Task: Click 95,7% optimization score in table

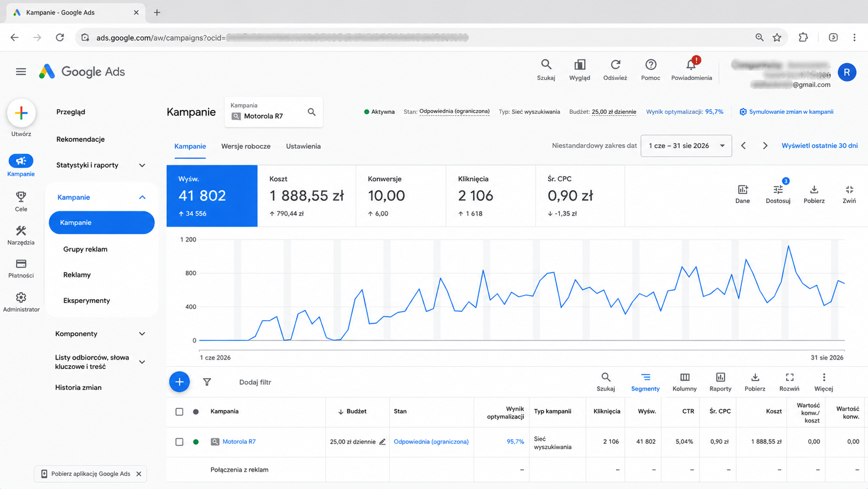Action: pyautogui.click(x=515, y=442)
